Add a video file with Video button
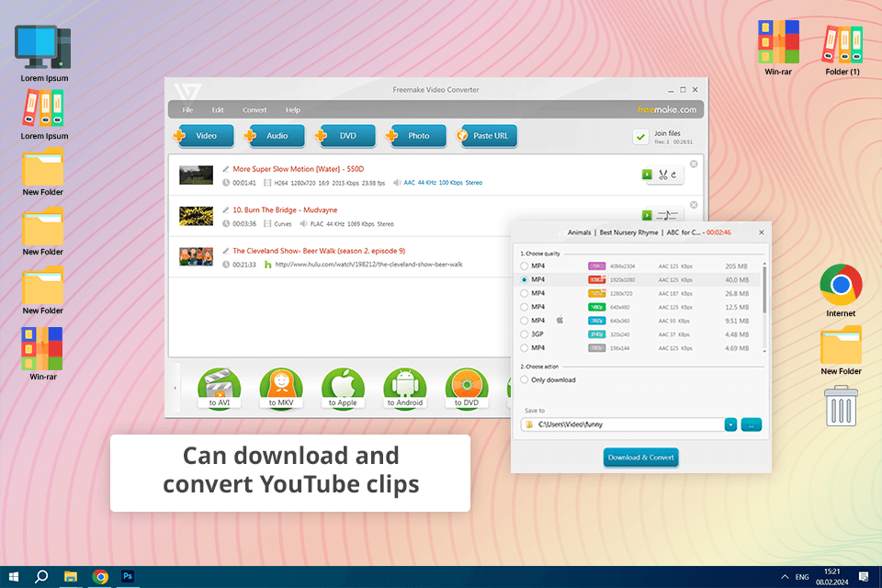Screen dimensions: 882x588 [204, 136]
